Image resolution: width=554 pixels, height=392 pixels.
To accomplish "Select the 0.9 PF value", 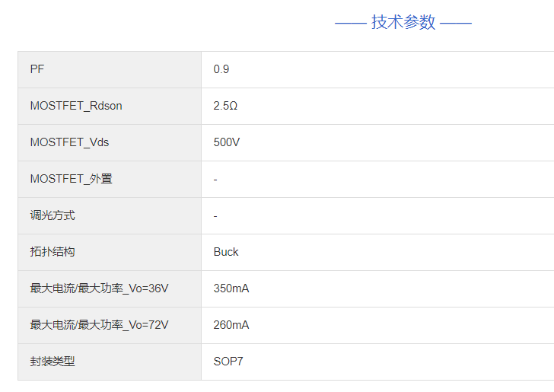I will click(x=221, y=69).
